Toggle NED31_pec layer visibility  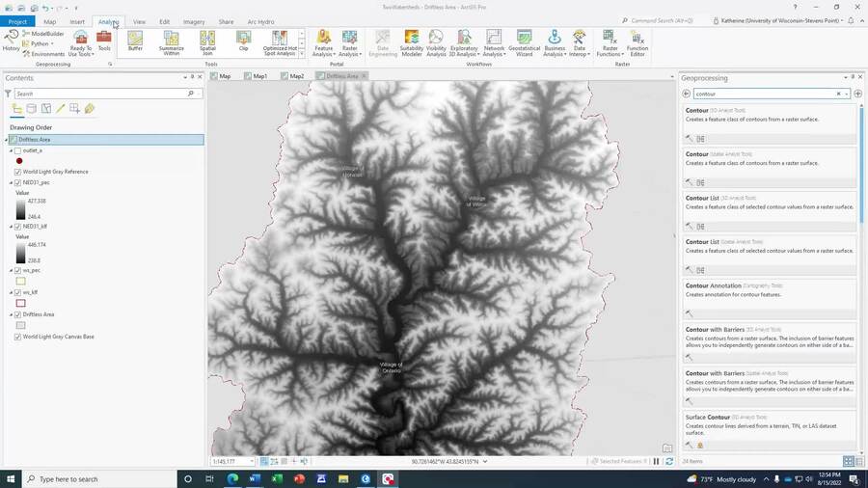click(x=17, y=182)
